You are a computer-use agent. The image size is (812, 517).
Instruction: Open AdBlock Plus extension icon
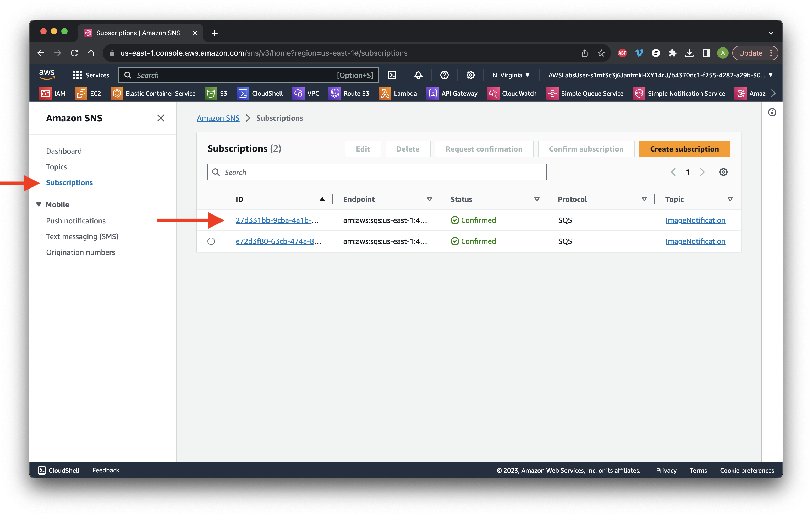(x=622, y=53)
